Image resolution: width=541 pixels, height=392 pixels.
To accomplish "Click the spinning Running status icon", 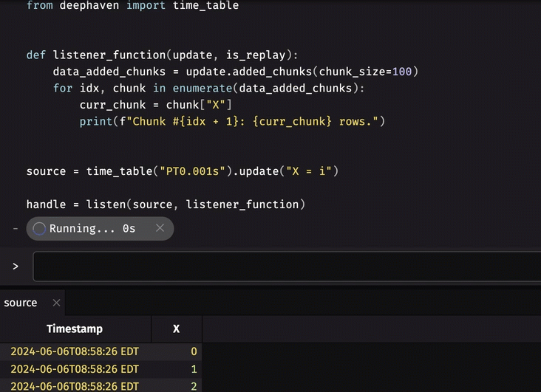I will click(39, 229).
